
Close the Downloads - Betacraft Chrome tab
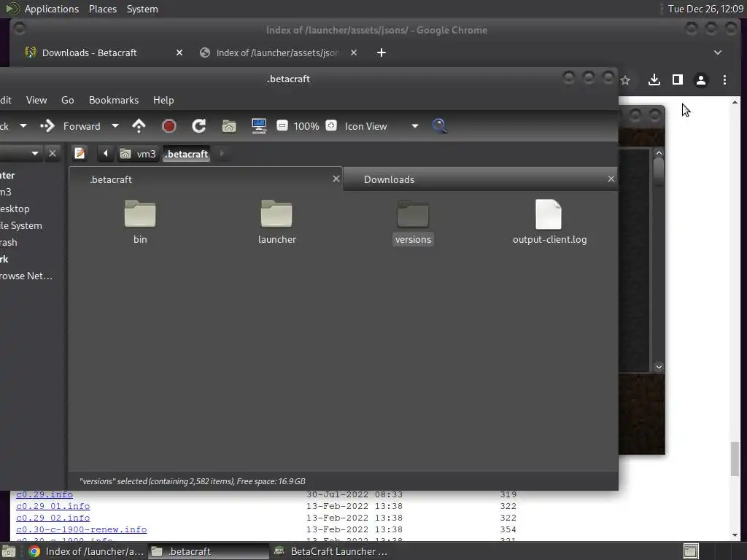pos(179,52)
